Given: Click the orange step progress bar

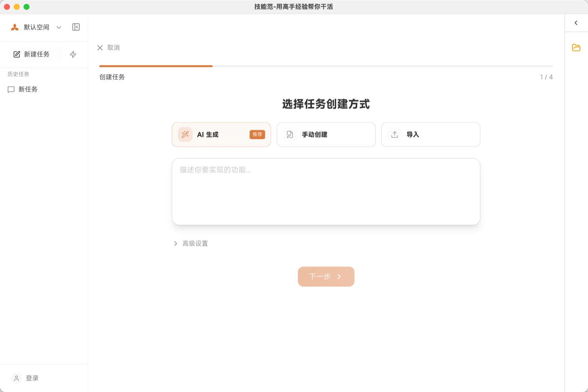Looking at the screenshot, I should (156, 66).
